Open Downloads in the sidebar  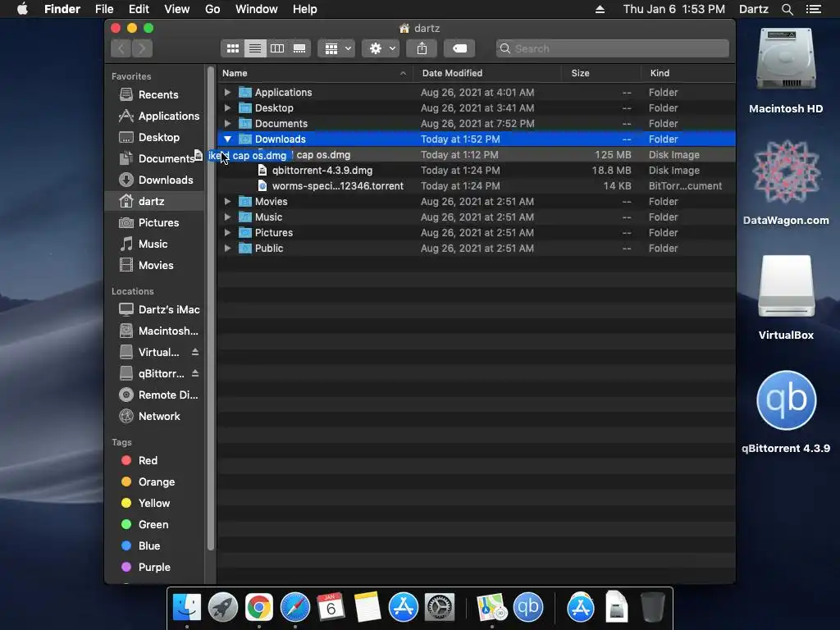pyautogui.click(x=155, y=180)
